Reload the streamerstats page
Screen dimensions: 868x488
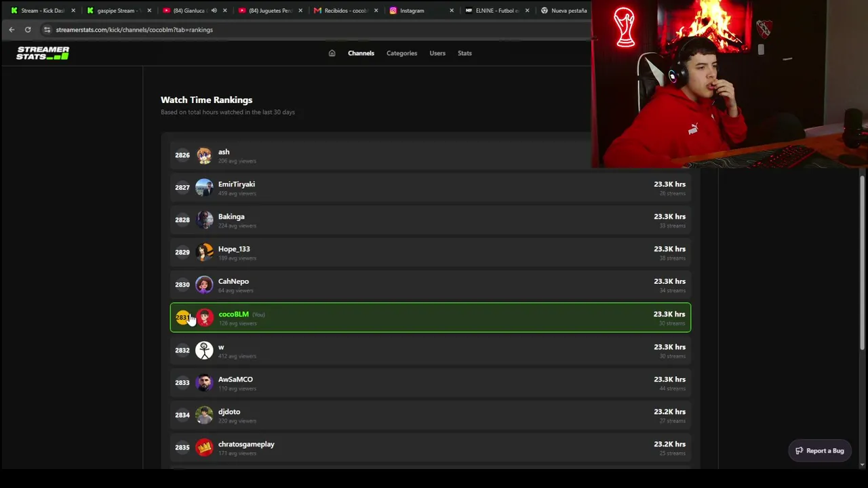pyautogui.click(x=28, y=30)
